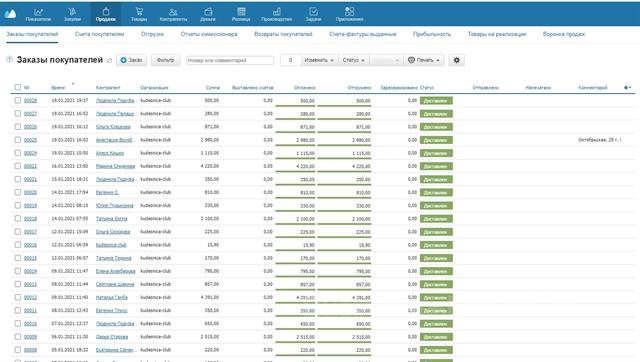Expand the Статус dropdown
640x362 pixels.
tap(353, 60)
